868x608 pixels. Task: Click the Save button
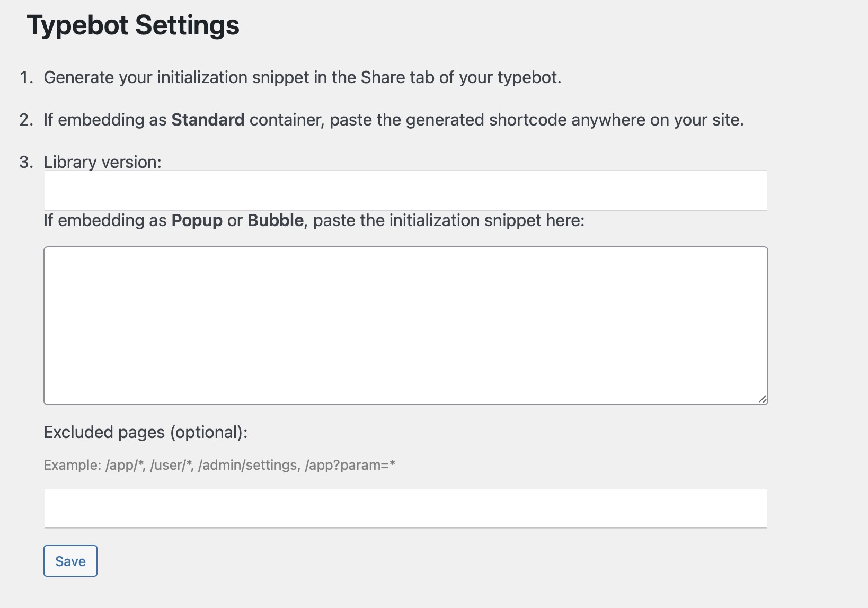[70, 561]
